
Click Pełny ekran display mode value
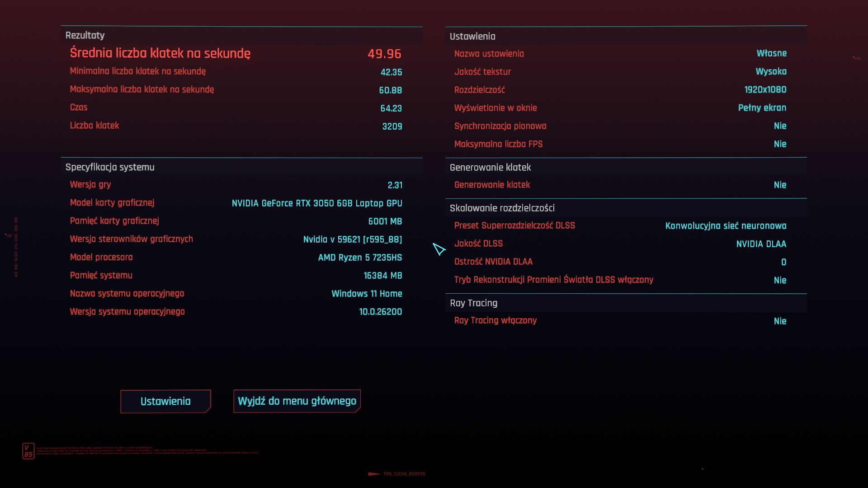762,108
